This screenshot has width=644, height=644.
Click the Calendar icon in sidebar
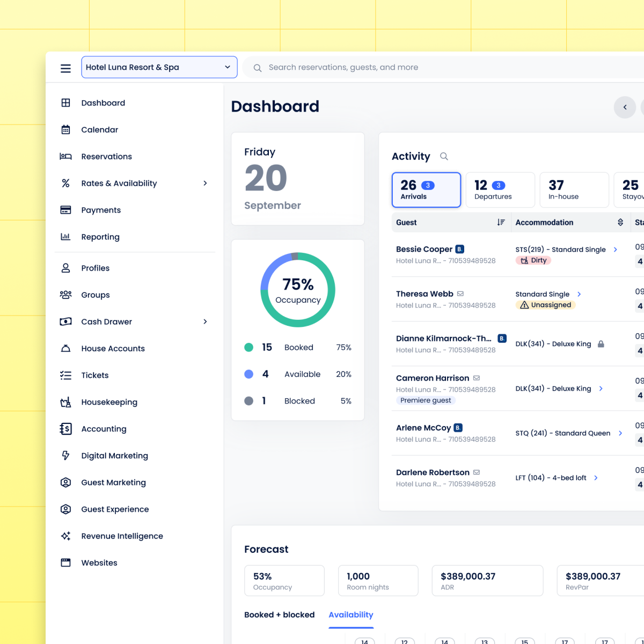65,129
